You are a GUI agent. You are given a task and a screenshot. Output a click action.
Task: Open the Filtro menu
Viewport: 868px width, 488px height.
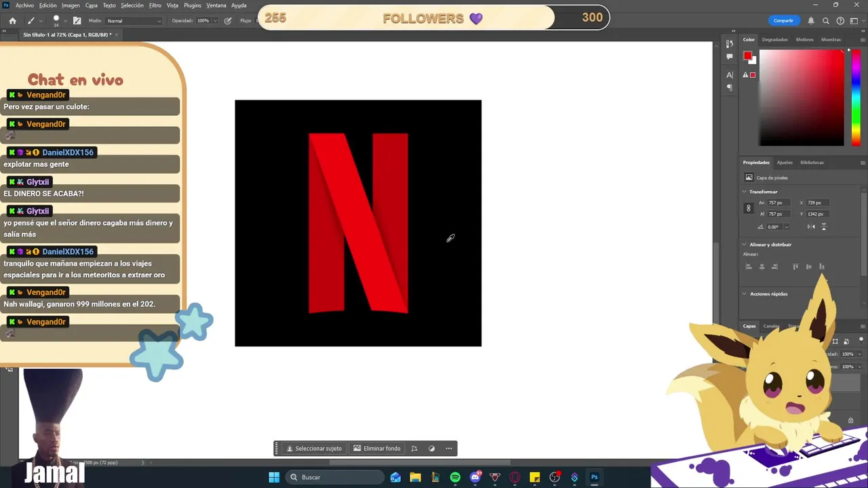[155, 5]
